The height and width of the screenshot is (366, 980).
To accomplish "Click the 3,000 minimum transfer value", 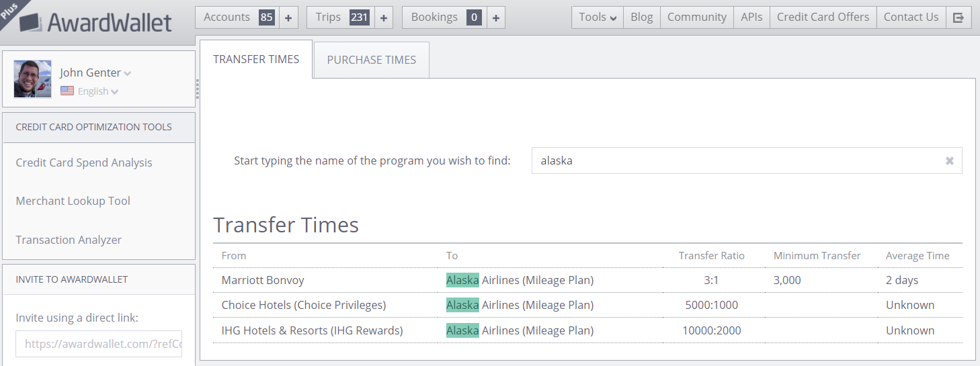I will click(787, 280).
